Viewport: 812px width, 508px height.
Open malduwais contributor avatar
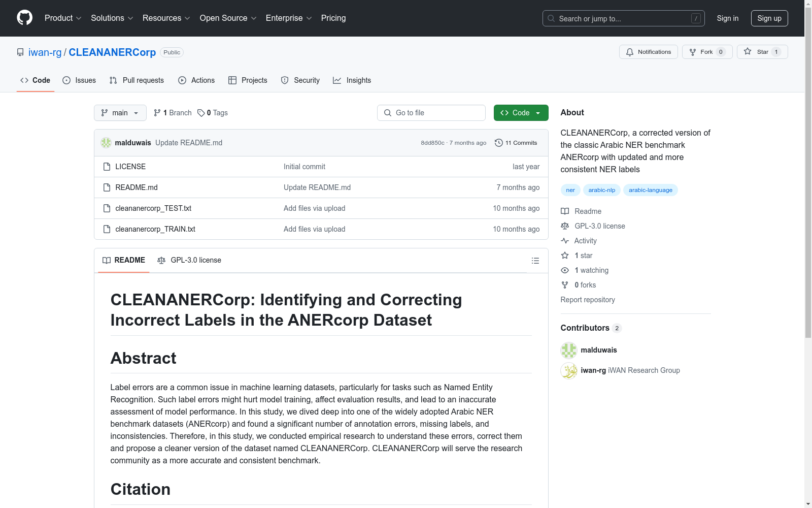(x=569, y=350)
